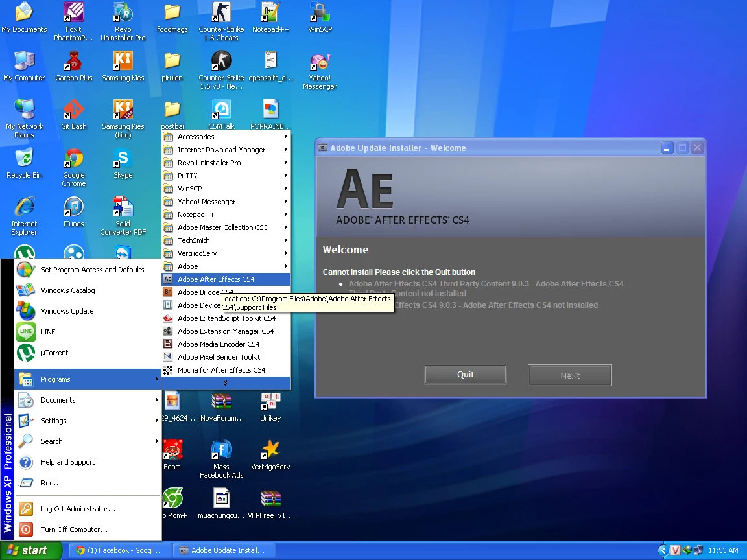The height and width of the screenshot is (560, 747).
Task: Open Help and Support
Action: pyautogui.click(x=88, y=462)
